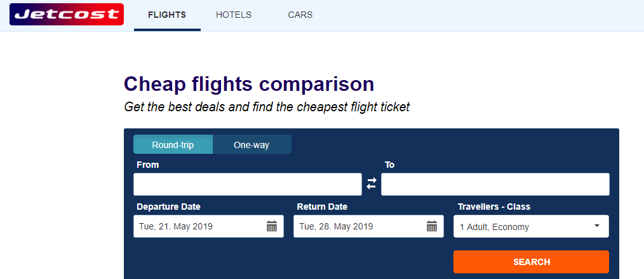Open the FLIGHTS tab

[167, 15]
